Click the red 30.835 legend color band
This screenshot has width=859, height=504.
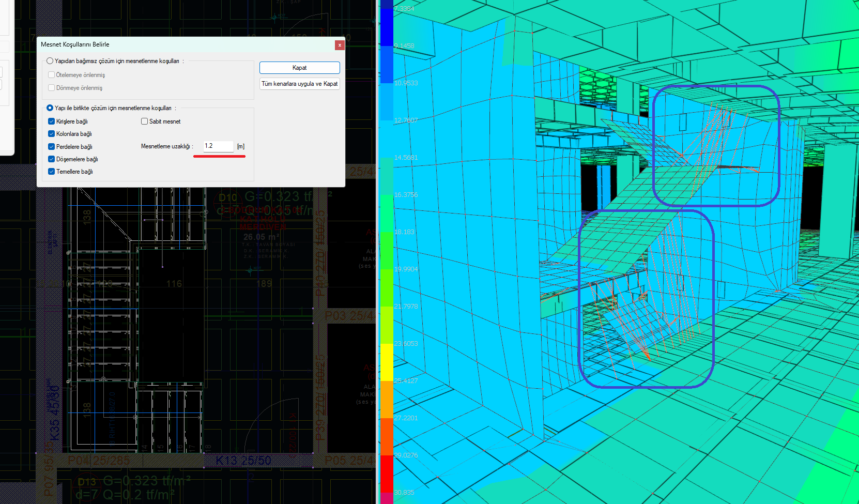click(387, 474)
